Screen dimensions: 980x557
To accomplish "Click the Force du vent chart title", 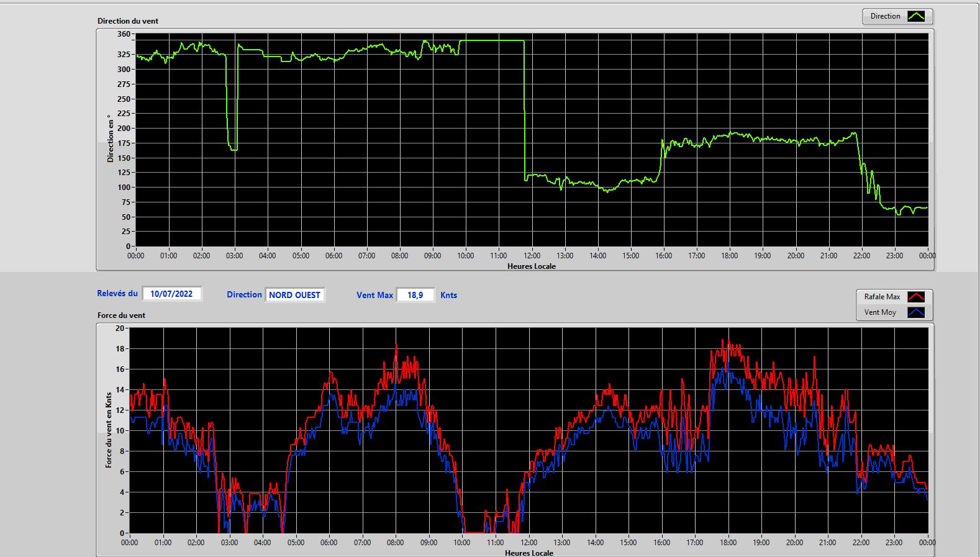I will [x=121, y=315].
